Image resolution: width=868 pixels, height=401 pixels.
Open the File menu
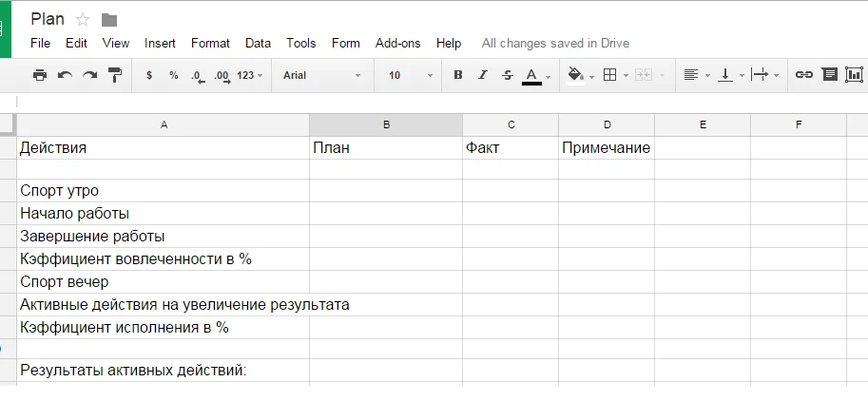(41, 43)
